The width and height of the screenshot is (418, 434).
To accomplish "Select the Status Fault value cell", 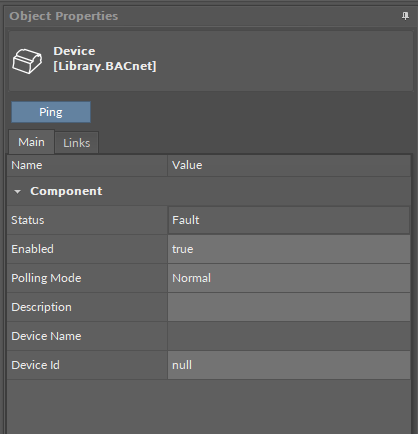I will pos(289,220).
